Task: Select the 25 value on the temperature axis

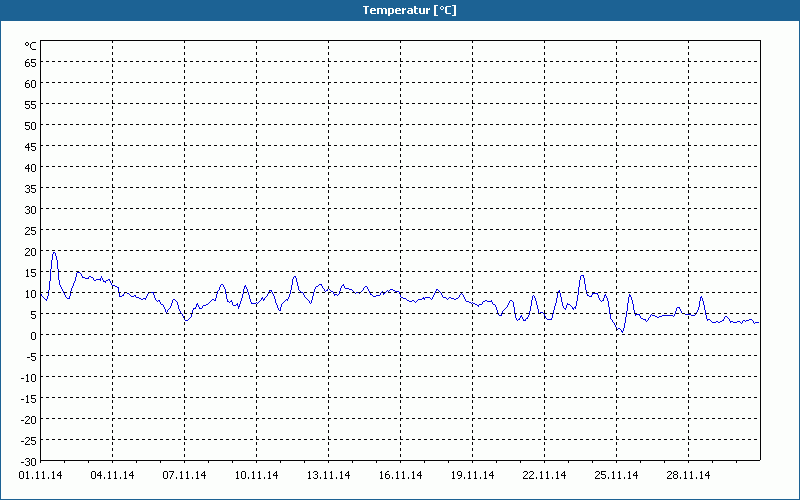Action: tap(31, 231)
